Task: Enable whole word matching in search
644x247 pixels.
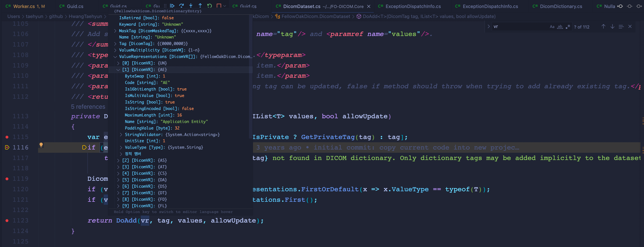Action: (560, 26)
